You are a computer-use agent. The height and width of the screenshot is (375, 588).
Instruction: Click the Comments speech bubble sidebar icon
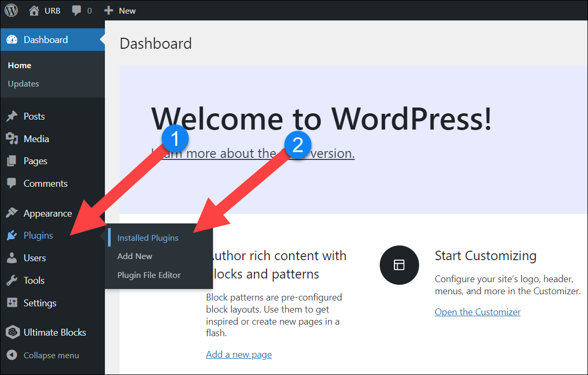click(x=12, y=183)
